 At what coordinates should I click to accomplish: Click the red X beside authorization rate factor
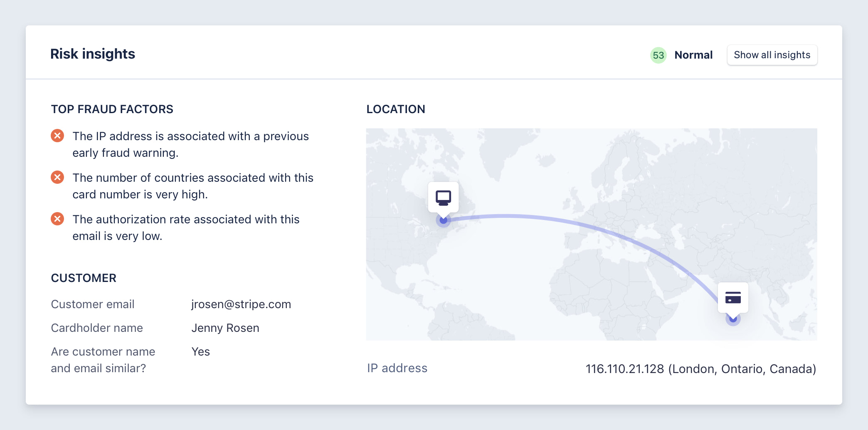(57, 219)
